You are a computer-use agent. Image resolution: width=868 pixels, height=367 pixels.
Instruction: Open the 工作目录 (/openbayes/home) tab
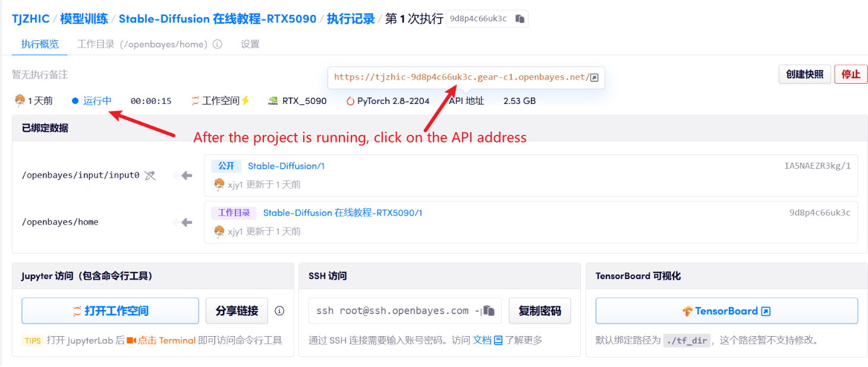click(x=143, y=45)
